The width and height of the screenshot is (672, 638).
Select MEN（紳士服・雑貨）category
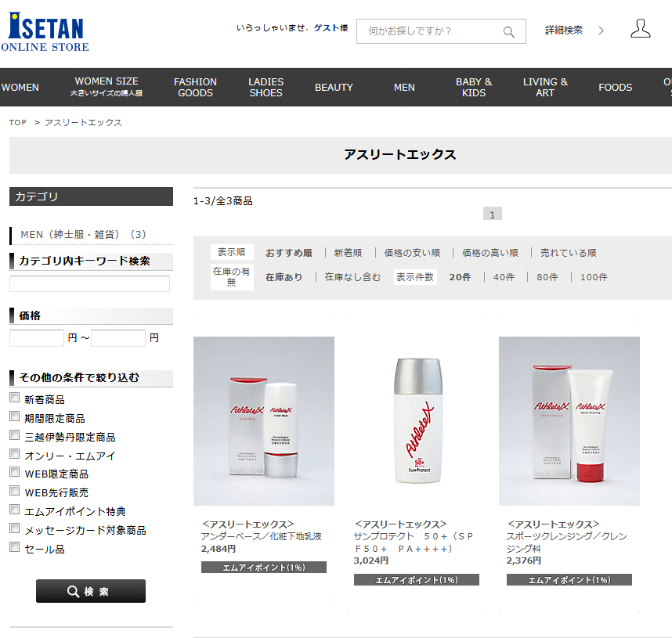click(x=84, y=235)
